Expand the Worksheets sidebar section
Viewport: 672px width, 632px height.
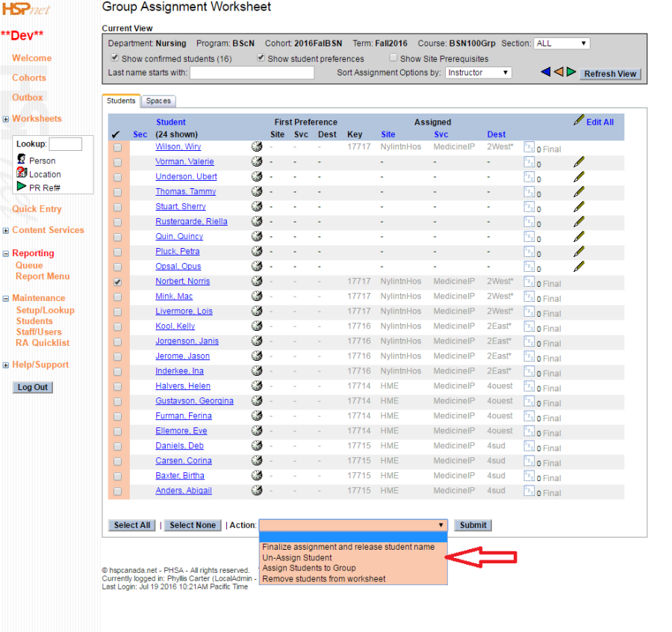click(6, 119)
